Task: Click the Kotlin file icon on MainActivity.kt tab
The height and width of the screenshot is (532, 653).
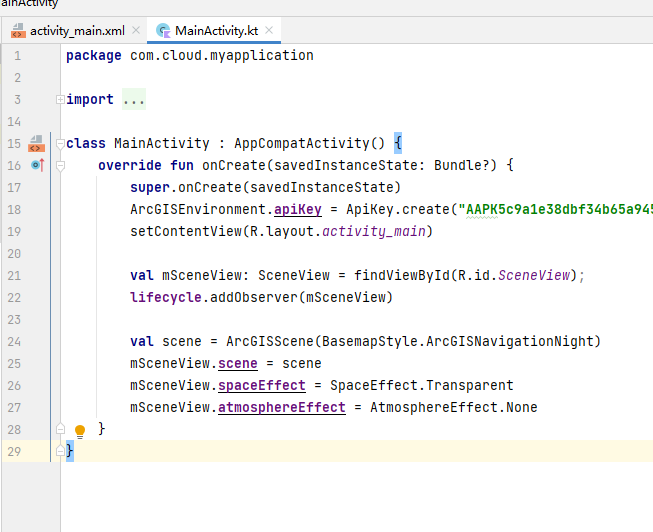Action: tap(163, 31)
